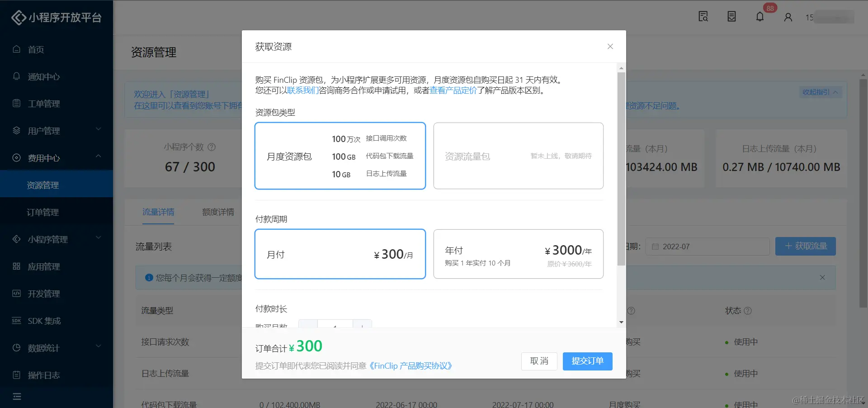Screen dimensions: 868x408
Task: Select the 资源流量包 package card
Action: tap(519, 156)
